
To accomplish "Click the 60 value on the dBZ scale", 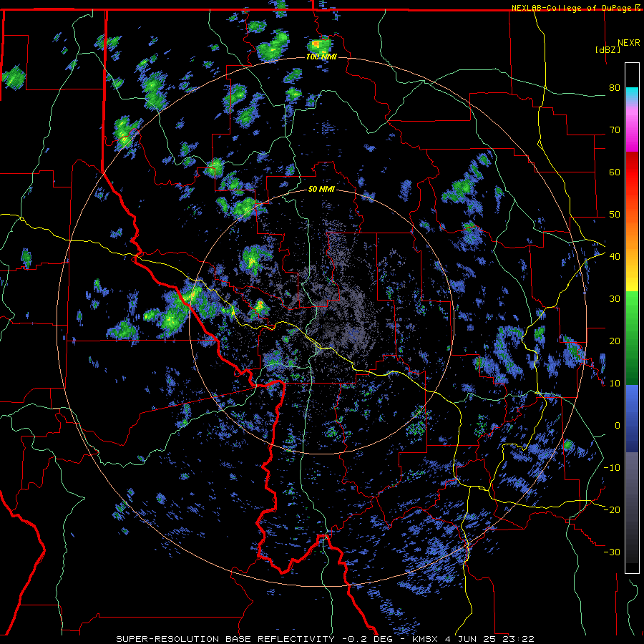I will click(615, 172).
